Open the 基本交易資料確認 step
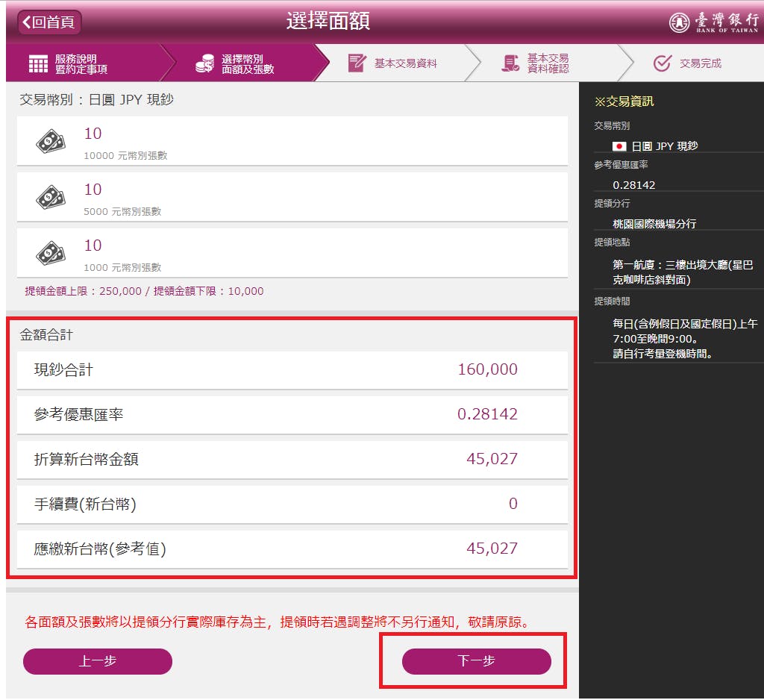This screenshot has width=764, height=700. (548, 63)
